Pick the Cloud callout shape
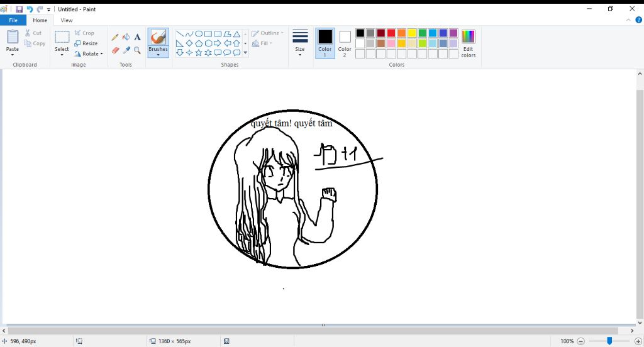 [x=236, y=53]
